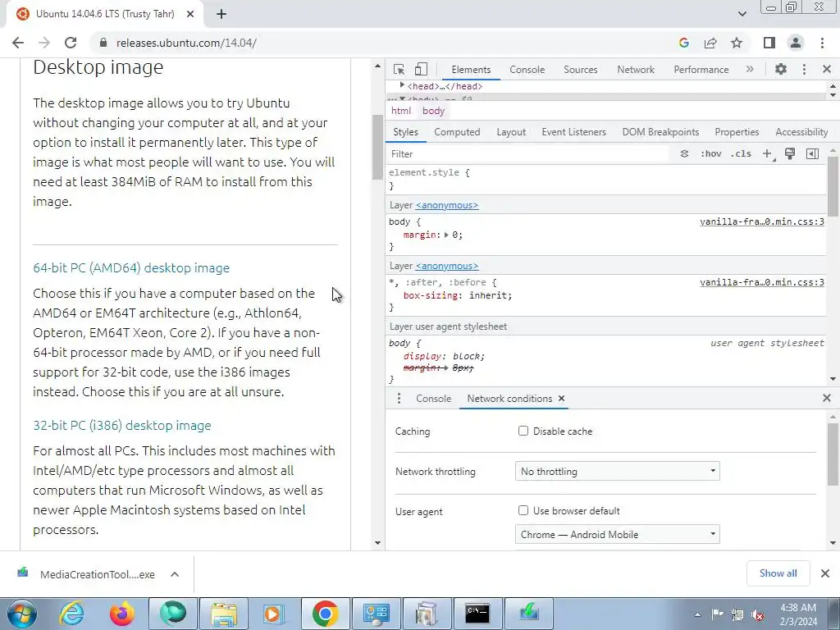Open Chrome three-dot menu
The width and height of the screenshot is (840, 630).
822,43
